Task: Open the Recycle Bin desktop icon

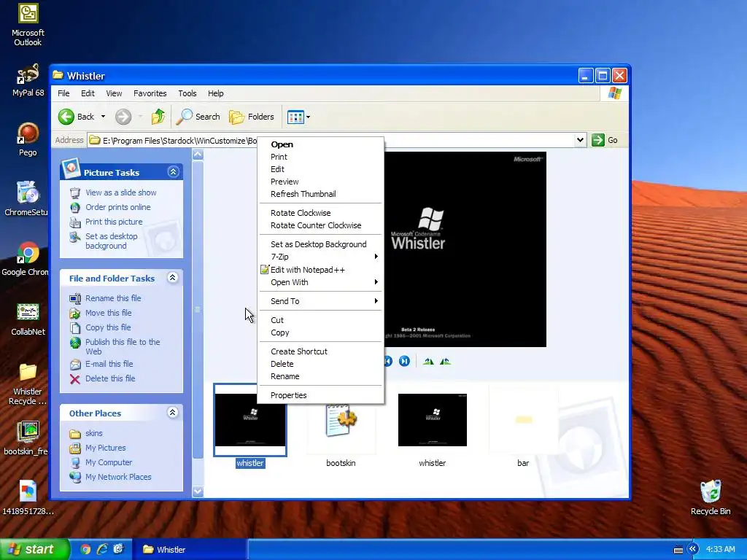Action: point(711,497)
